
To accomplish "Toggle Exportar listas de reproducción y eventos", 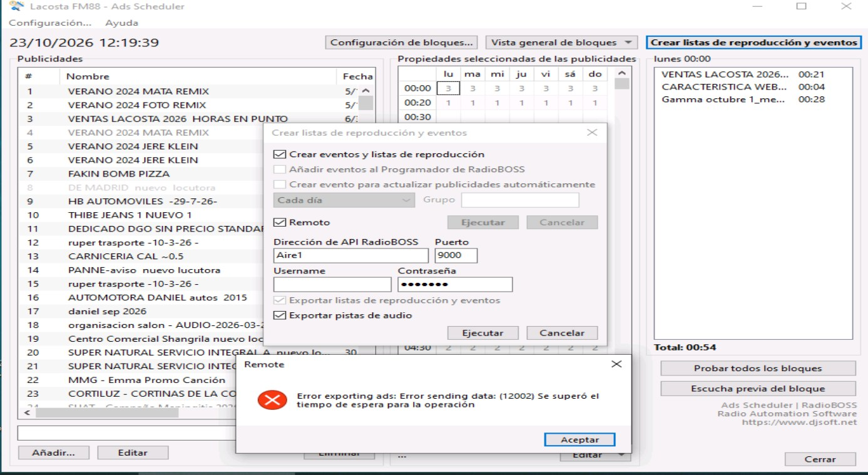I will (279, 300).
